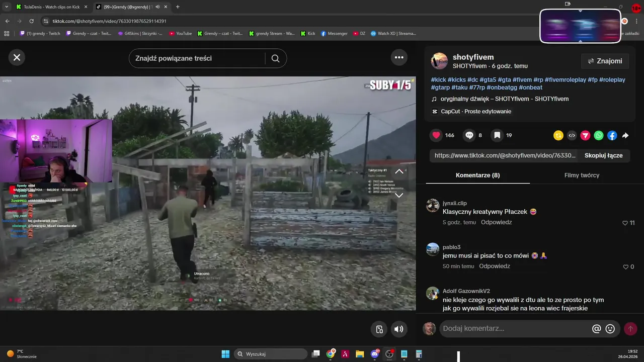Click the Wyszukaj taskbar search box
644x362 pixels.
[x=271, y=354]
